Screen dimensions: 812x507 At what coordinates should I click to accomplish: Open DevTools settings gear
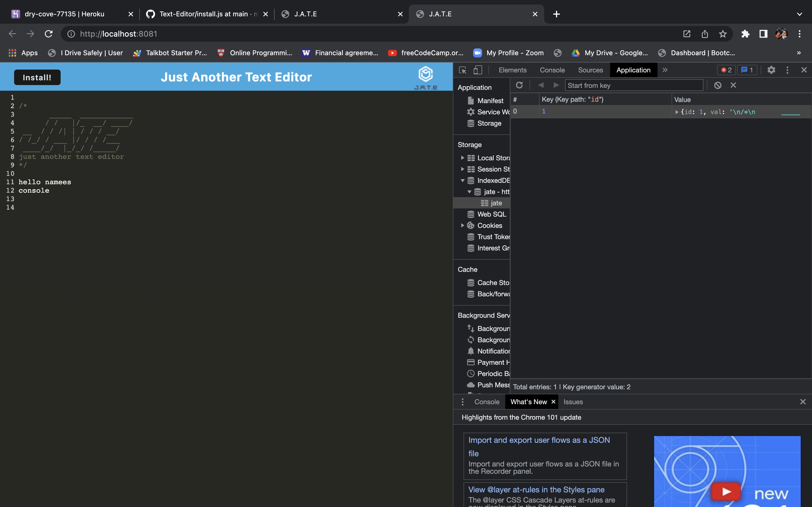point(771,70)
